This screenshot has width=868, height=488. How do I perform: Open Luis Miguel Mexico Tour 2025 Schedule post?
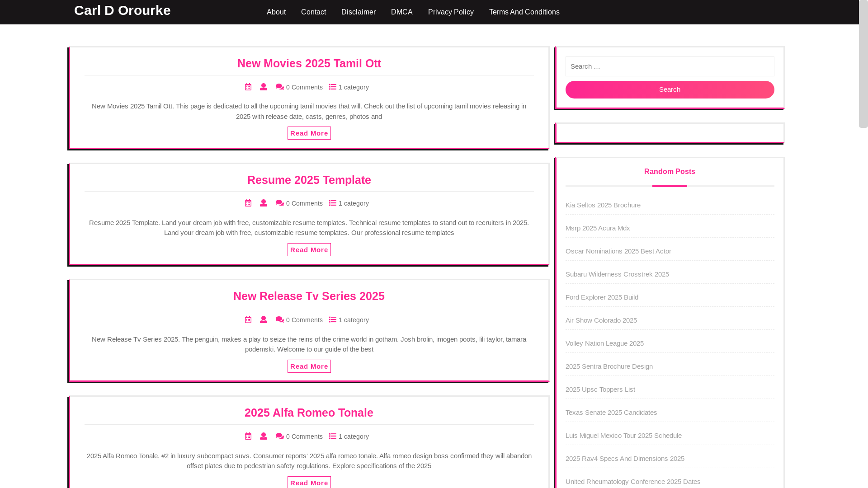[x=623, y=436]
